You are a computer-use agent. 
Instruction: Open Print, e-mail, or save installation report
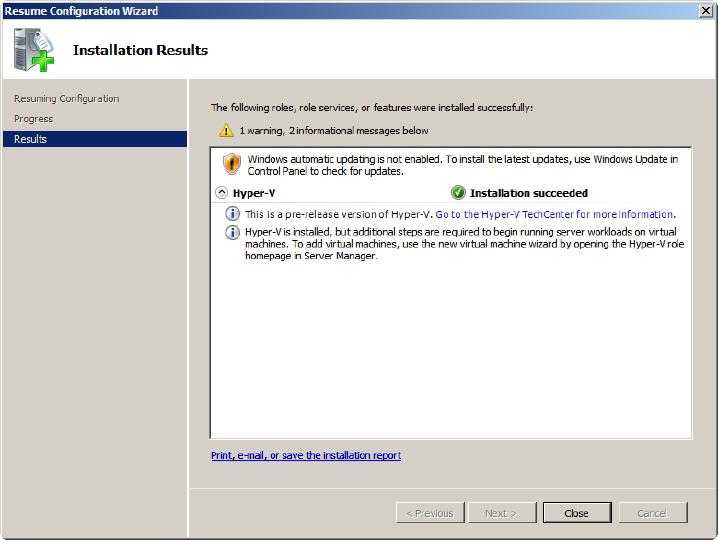306,455
